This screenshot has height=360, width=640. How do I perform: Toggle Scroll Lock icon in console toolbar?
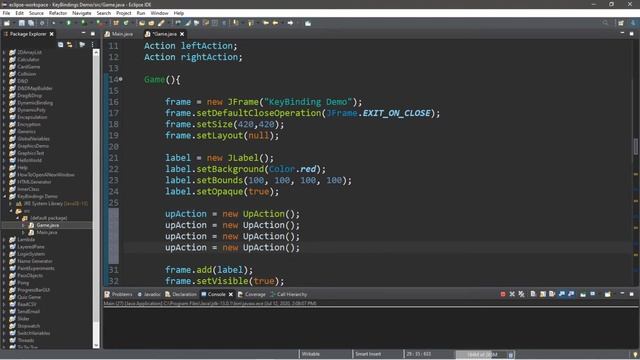543,294
